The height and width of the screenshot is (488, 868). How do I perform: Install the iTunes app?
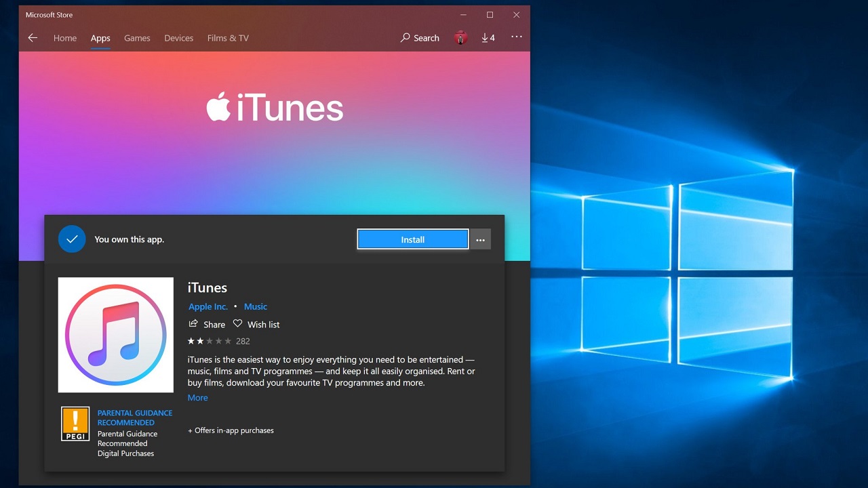(x=413, y=239)
